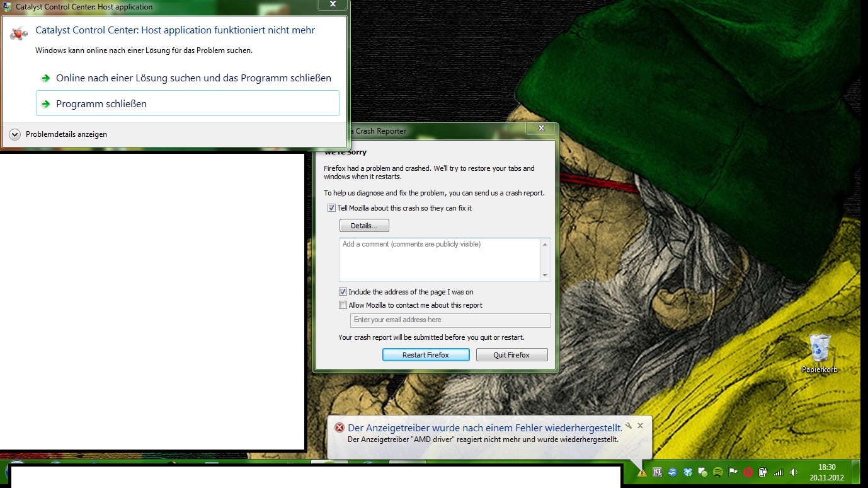Click the green arrow beside 'Online nach einer Lösung suchen'
Screen dimensions: 868x488
coord(45,78)
